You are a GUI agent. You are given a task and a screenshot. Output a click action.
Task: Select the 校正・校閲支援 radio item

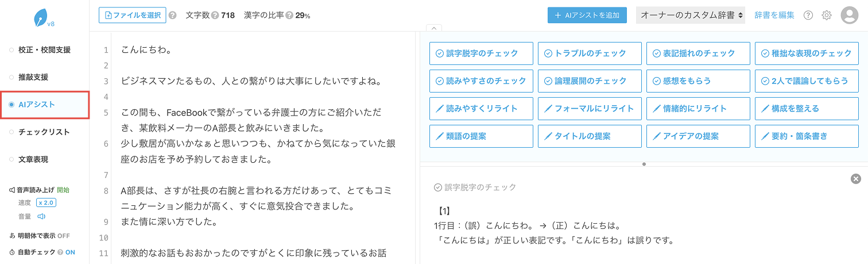pos(44,50)
